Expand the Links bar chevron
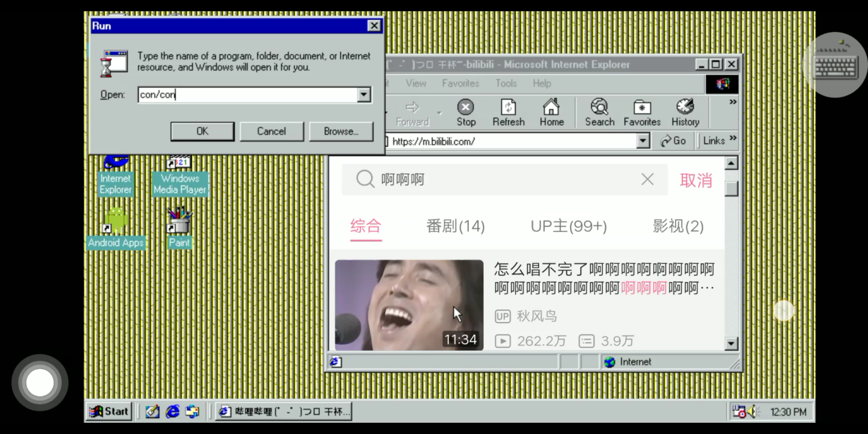Image resolution: width=868 pixels, height=434 pixels. coord(733,138)
